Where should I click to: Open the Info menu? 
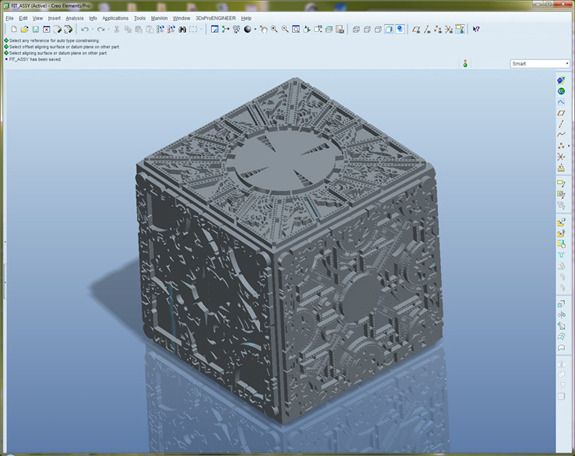coord(93,18)
